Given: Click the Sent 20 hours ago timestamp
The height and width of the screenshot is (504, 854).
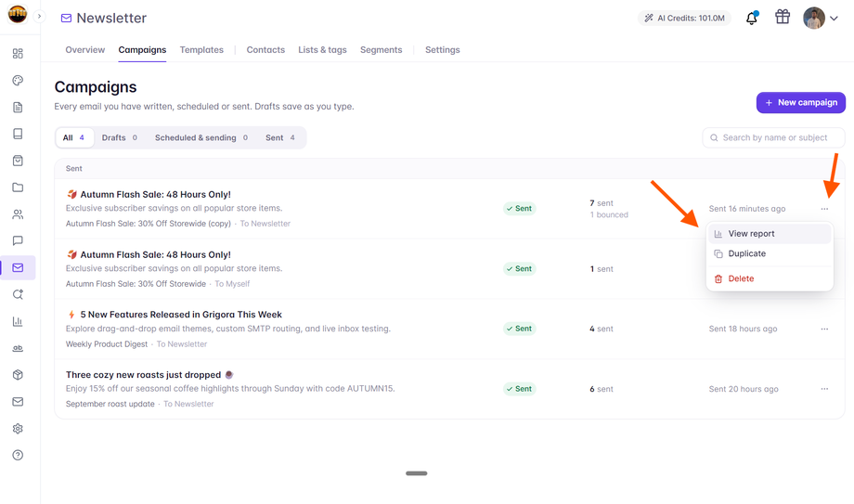Looking at the screenshot, I should pyautogui.click(x=744, y=389).
